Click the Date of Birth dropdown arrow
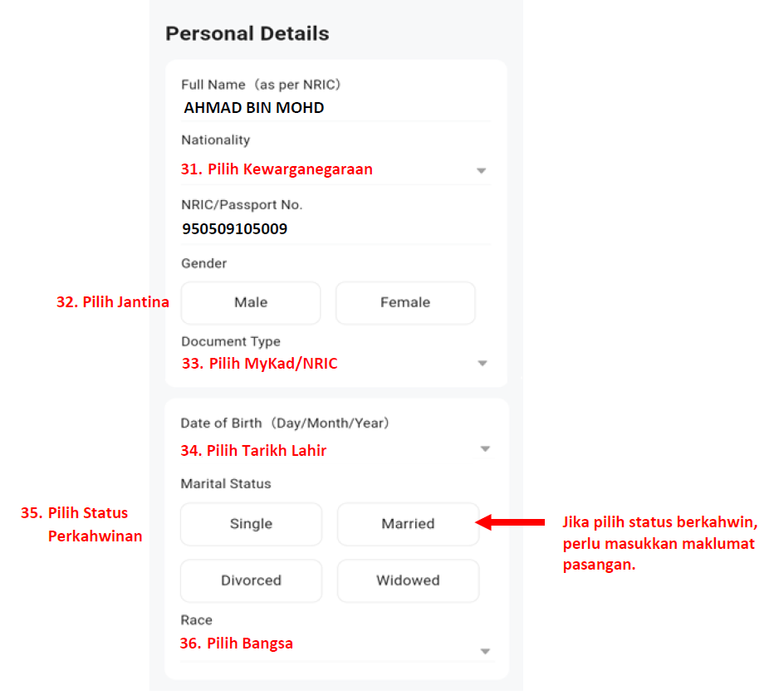The height and width of the screenshot is (700, 779). (484, 449)
